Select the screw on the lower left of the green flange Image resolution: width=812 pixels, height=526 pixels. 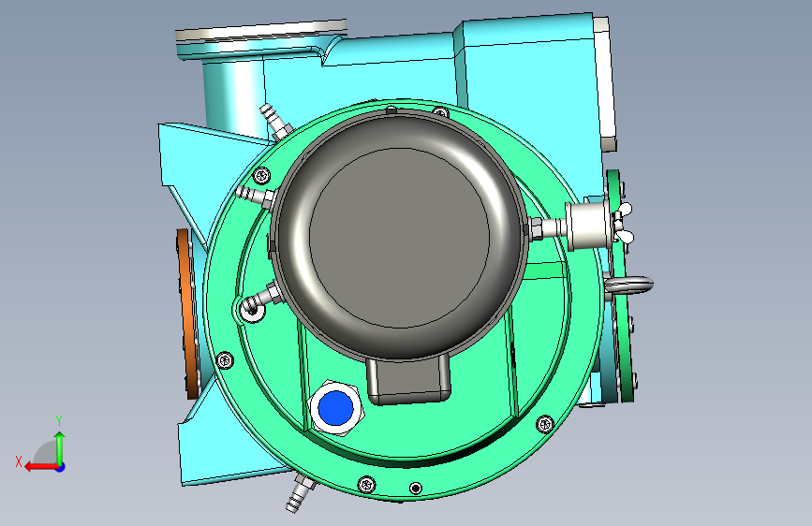[x=225, y=359]
